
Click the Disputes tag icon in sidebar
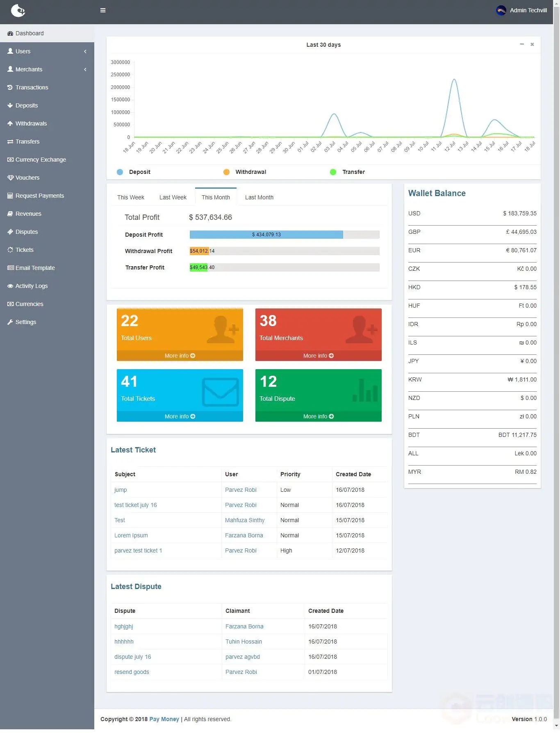[x=10, y=232]
